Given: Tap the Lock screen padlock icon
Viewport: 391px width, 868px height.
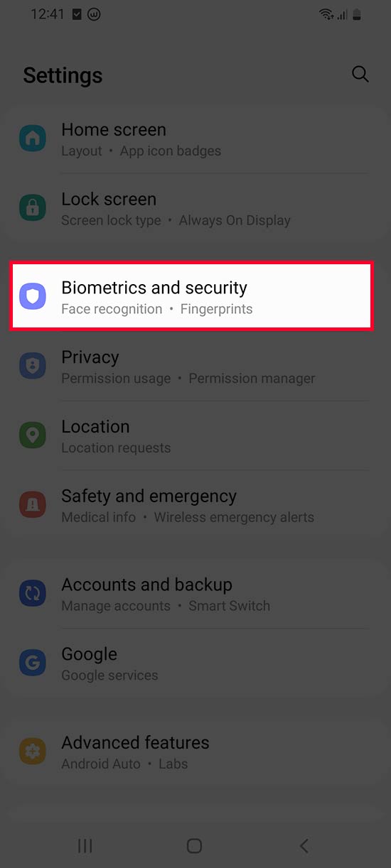Looking at the screenshot, I should pos(33,209).
